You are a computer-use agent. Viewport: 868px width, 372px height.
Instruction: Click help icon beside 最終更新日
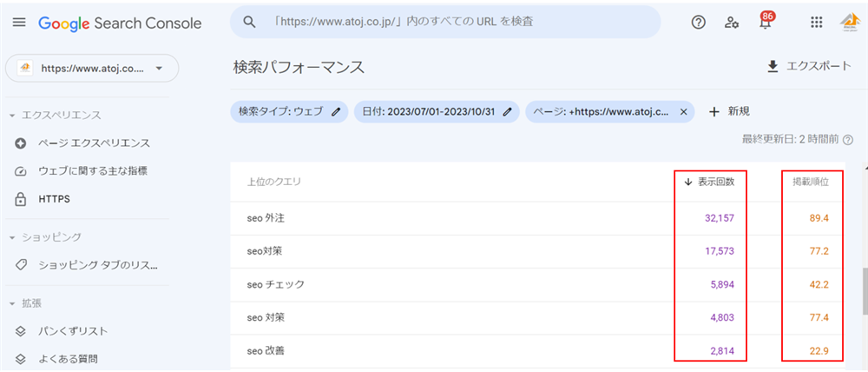tap(847, 140)
